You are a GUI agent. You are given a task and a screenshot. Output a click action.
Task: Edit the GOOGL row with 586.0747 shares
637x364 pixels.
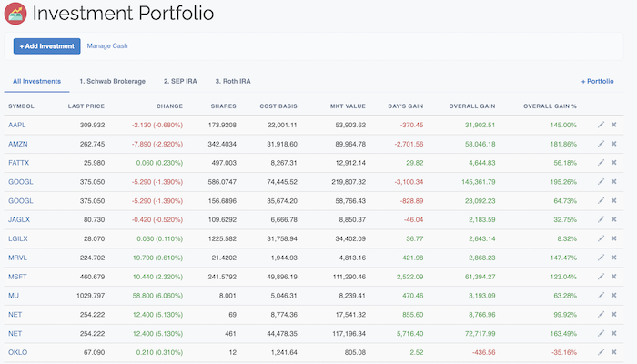click(x=601, y=182)
